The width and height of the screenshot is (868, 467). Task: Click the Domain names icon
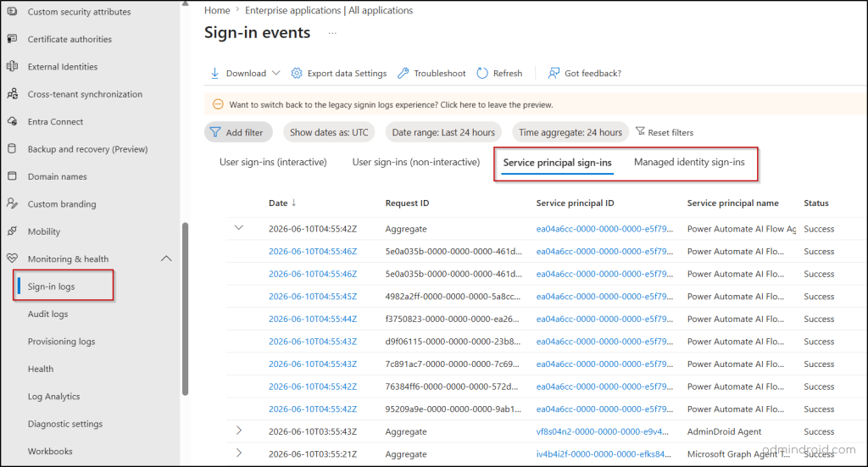[12, 176]
